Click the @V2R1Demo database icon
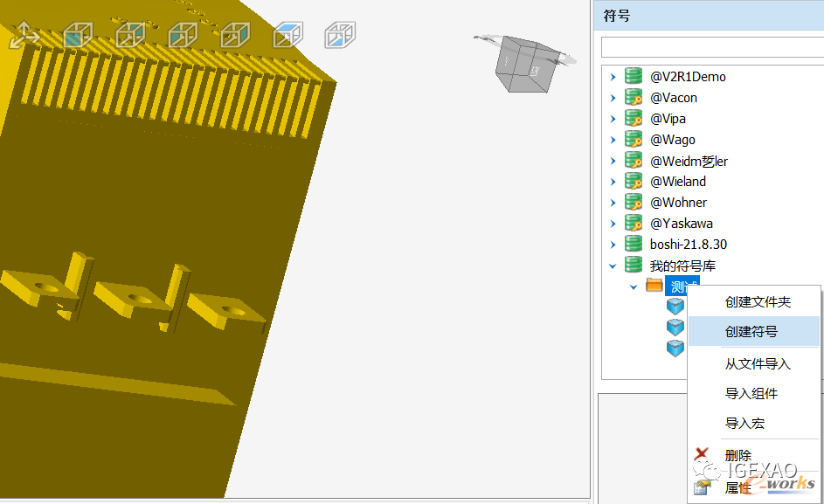The height and width of the screenshot is (504, 824). point(634,76)
